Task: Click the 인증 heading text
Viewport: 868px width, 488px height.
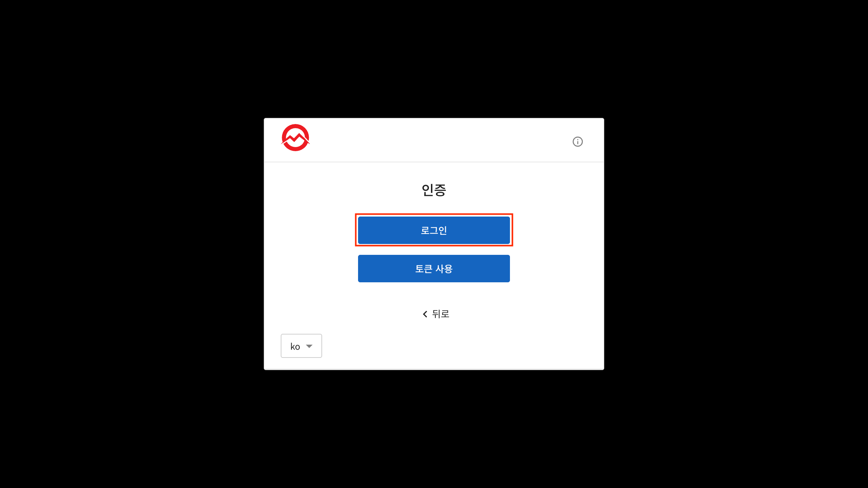Action: point(434,190)
